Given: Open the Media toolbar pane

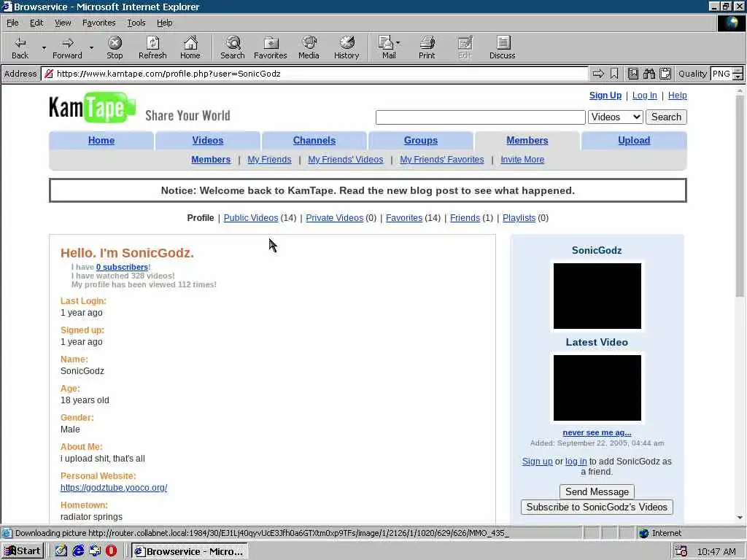Looking at the screenshot, I should click(309, 47).
